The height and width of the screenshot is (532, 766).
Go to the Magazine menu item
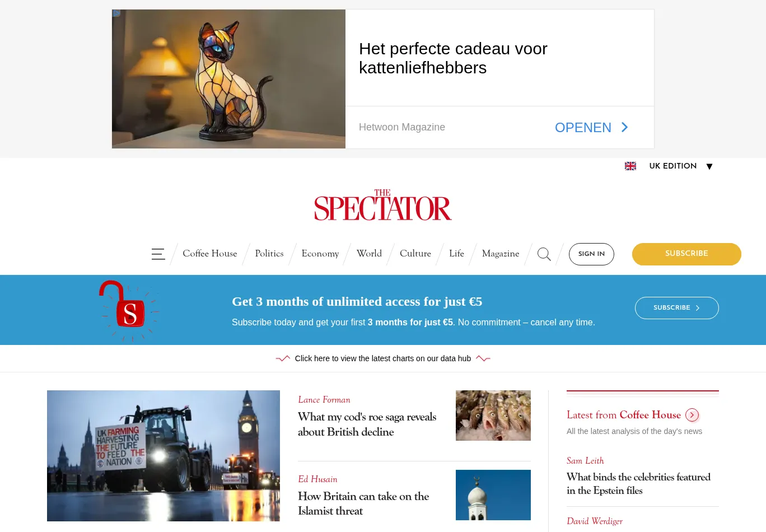click(x=501, y=254)
